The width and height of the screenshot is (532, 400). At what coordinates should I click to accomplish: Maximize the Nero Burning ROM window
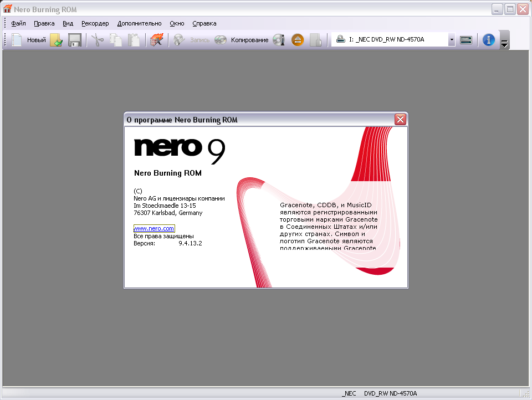coord(510,9)
